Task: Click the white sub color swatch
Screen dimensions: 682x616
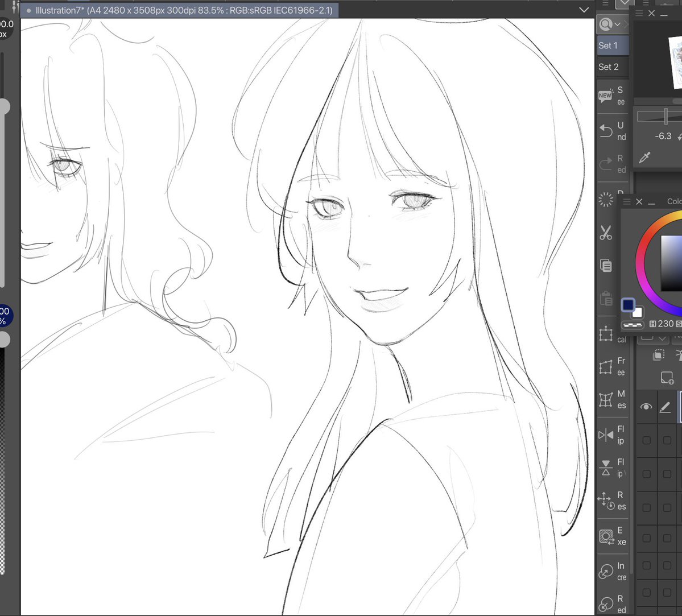Action: point(638,312)
